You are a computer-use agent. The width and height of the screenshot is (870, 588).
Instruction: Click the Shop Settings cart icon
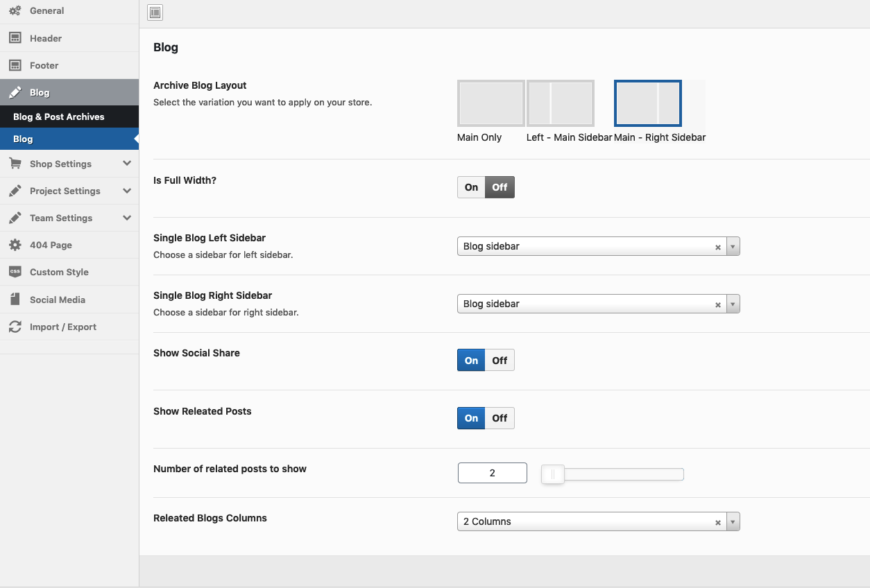click(x=15, y=164)
